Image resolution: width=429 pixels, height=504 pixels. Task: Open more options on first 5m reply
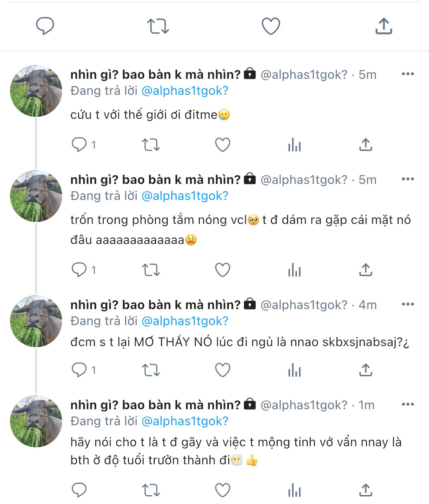(x=408, y=74)
